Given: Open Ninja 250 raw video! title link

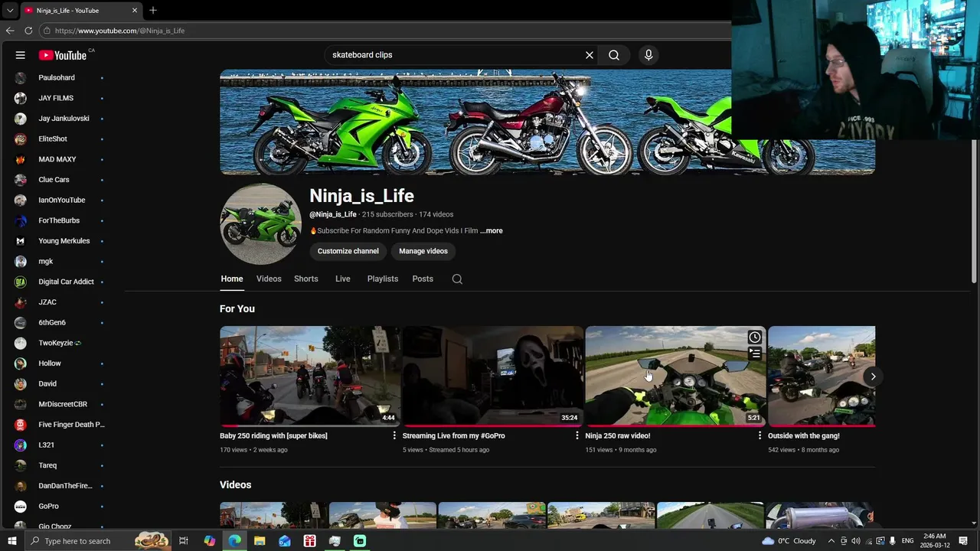Looking at the screenshot, I should pyautogui.click(x=618, y=436).
